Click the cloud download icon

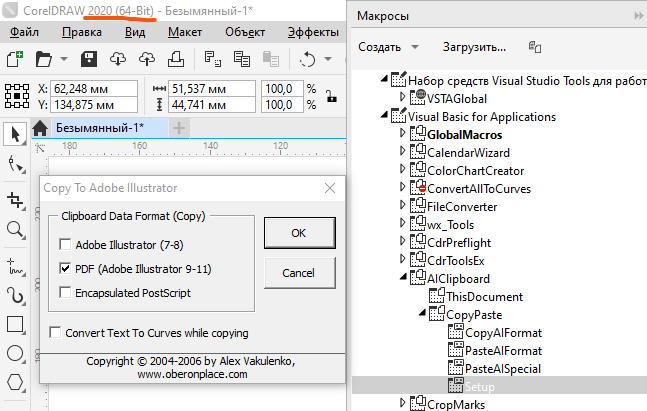pyautogui.click(x=118, y=59)
